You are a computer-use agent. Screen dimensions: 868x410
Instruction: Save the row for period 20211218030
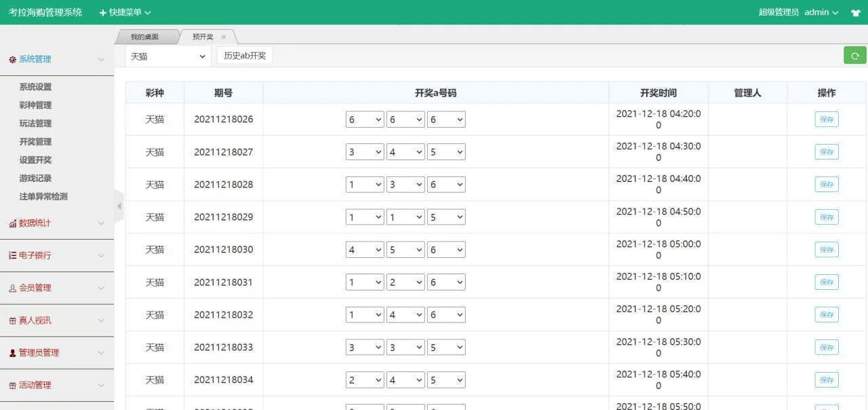coord(826,250)
